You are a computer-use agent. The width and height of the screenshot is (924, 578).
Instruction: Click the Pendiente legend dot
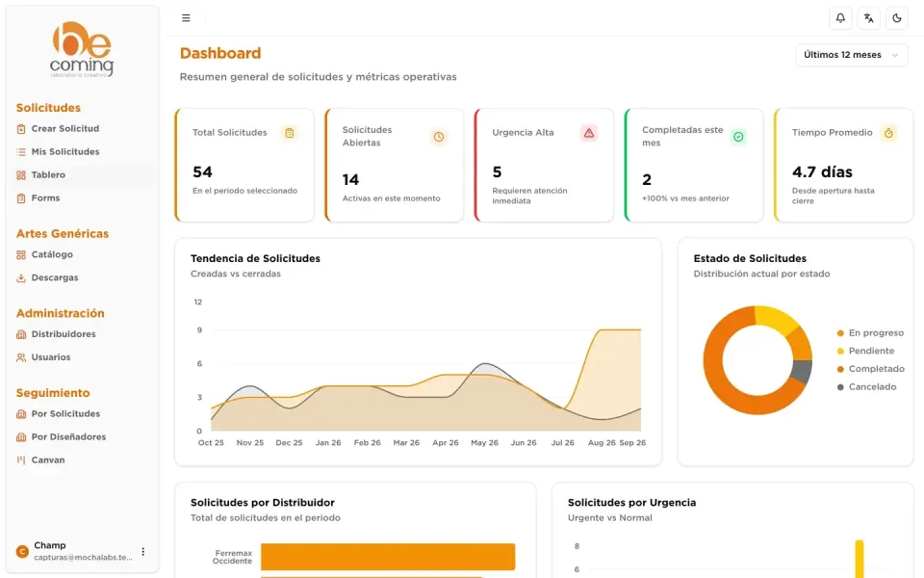(x=840, y=351)
